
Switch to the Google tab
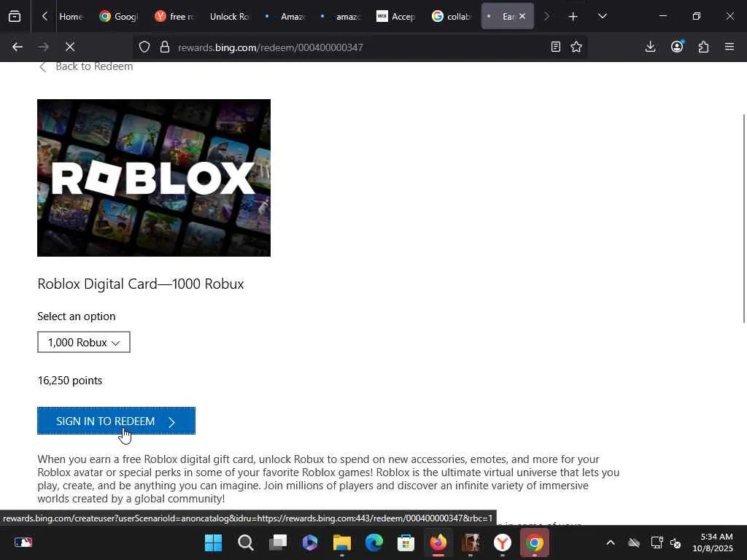(x=119, y=16)
